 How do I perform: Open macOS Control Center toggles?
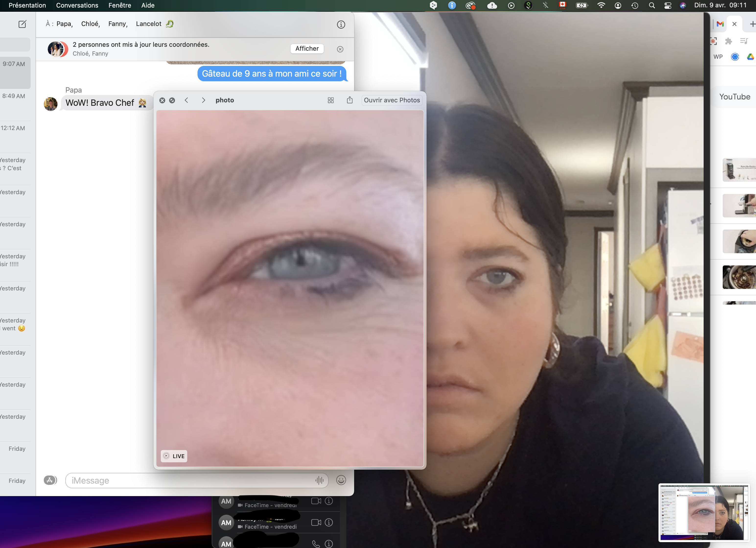pos(667,5)
